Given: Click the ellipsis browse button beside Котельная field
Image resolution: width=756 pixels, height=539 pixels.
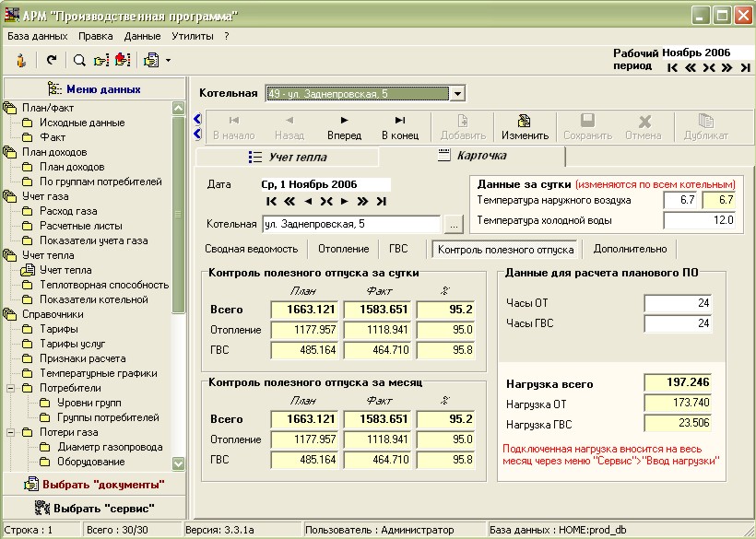Looking at the screenshot, I should click(x=453, y=224).
